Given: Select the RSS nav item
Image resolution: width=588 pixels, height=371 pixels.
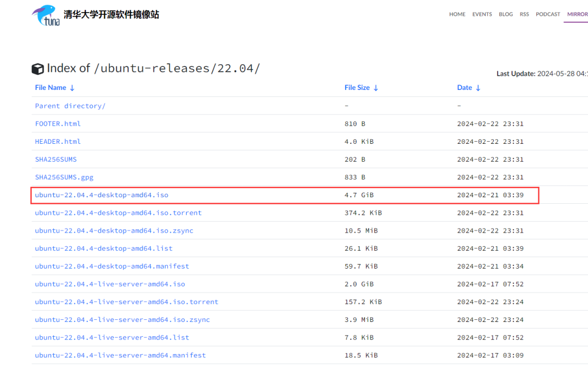Looking at the screenshot, I should click(x=524, y=14).
